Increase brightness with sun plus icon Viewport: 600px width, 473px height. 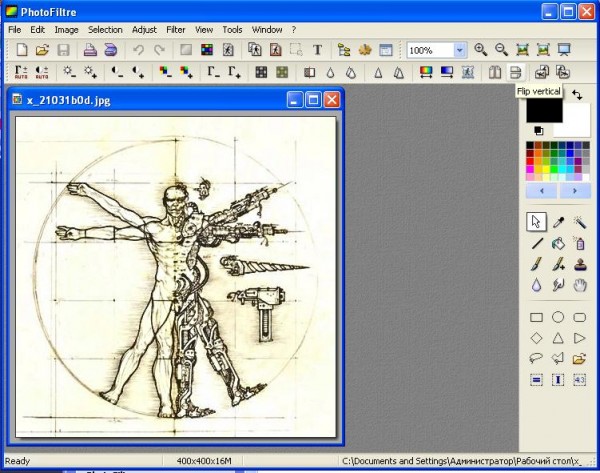click(90, 72)
